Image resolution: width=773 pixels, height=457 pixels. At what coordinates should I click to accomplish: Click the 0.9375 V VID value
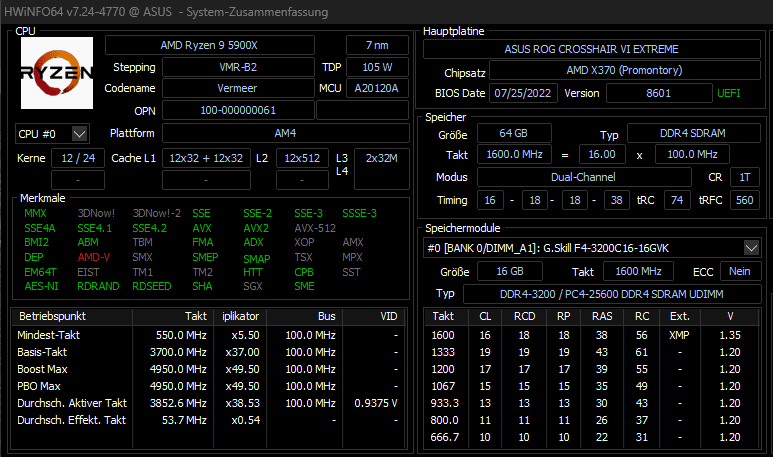(376, 403)
